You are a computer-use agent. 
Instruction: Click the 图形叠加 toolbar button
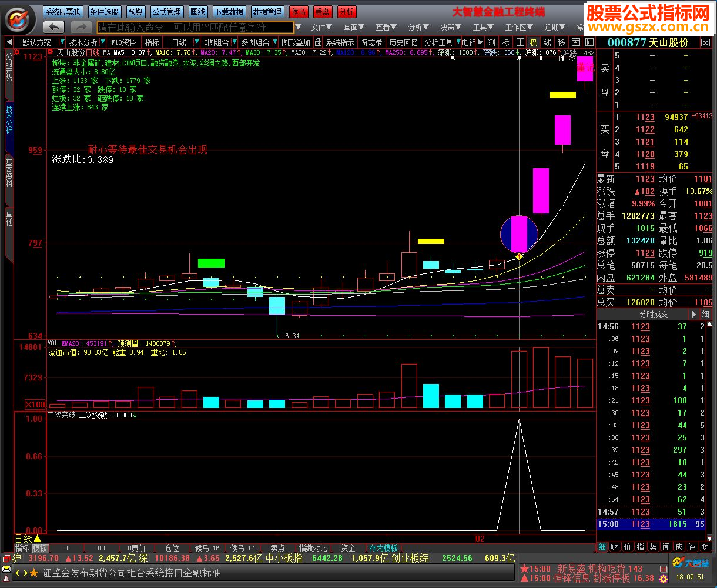(x=296, y=42)
